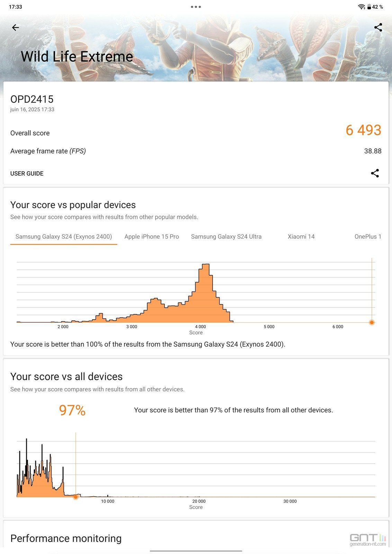The image size is (392, 554).
Task: Select Samsung Galaxy S24 (Exynos 2400) tab
Action: (x=64, y=237)
